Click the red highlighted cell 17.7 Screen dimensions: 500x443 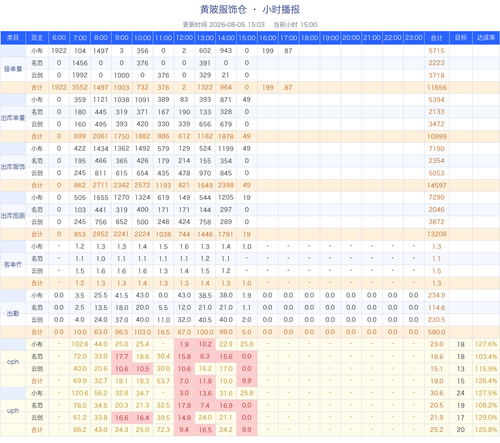point(122,356)
